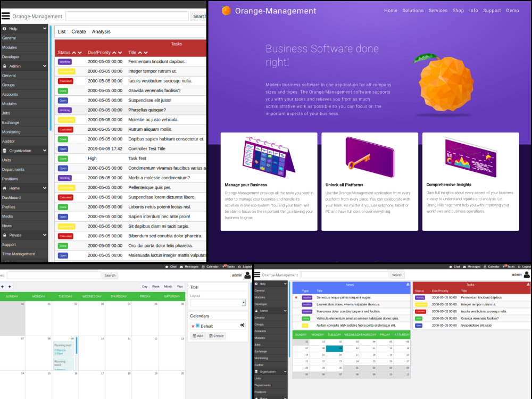This screenshot has width=532, height=399.
Task: Switch the calendar to Week view
Action: pyautogui.click(x=156, y=287)
